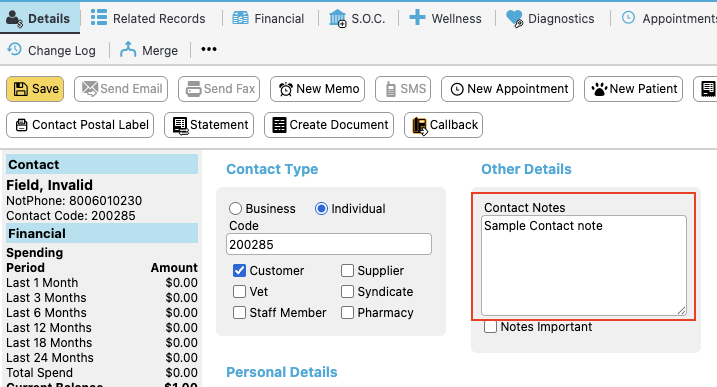Open the Appointments tab
Image resolution: width=717 pixels, height=387 pixels.
669,18
